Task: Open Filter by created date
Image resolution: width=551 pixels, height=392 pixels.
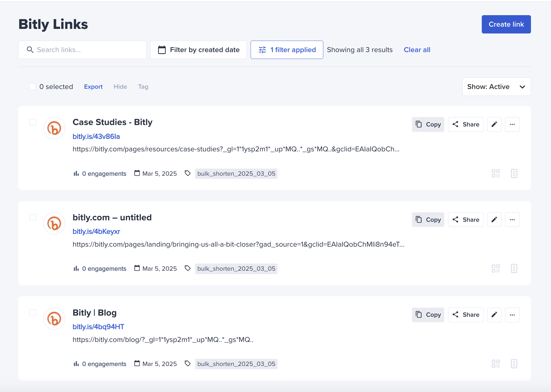Action: (x=199, y=50)
